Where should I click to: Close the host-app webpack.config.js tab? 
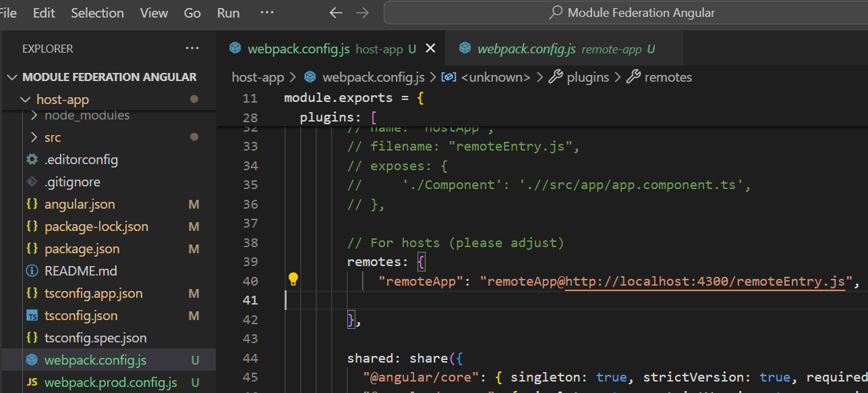pos(430,49)
